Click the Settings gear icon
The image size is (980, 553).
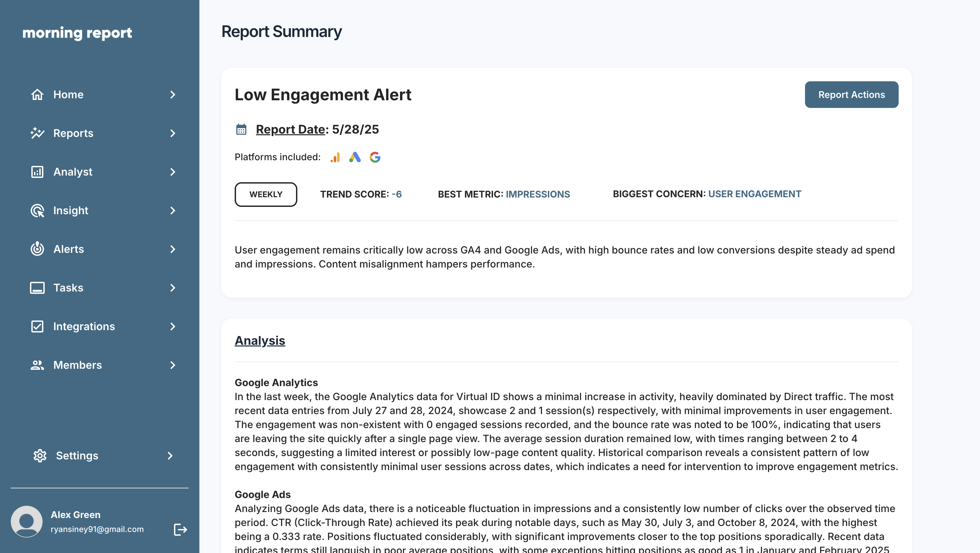pos(40,456)
